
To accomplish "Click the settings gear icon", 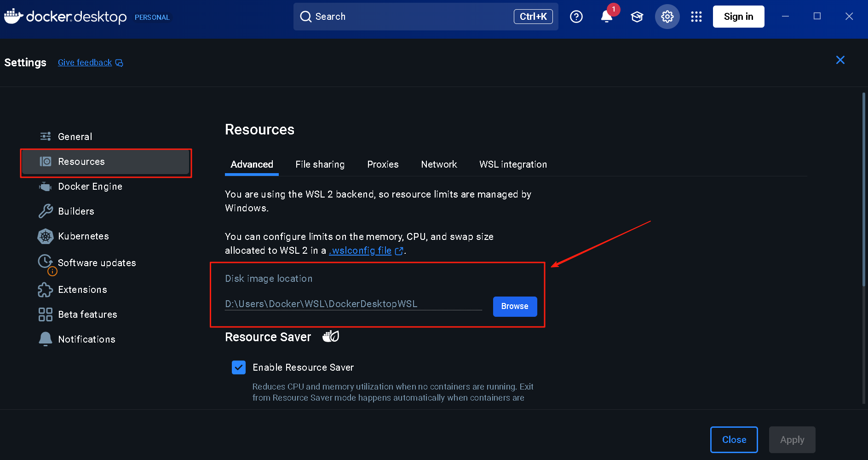I will 667,17.
